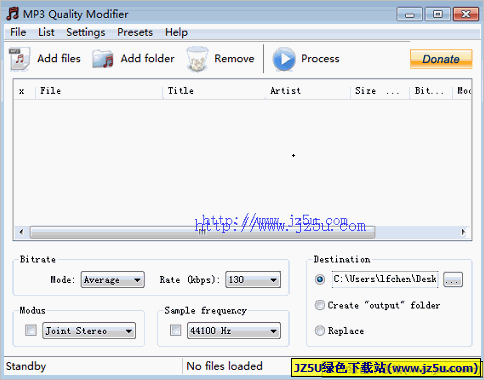Click the horizontal scrollbar thumb in file list
This screenshot has width=484, height=380.
tap(202, 232)
